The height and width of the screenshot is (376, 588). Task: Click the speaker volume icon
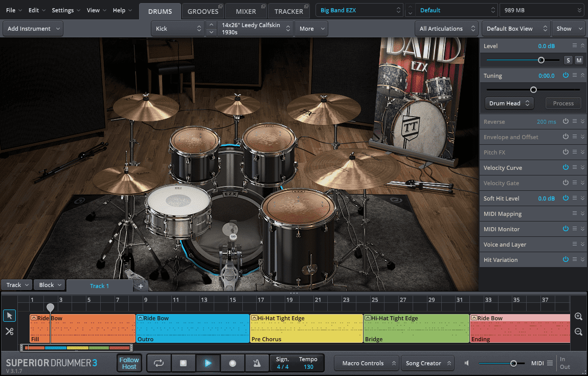click(467, 363)
